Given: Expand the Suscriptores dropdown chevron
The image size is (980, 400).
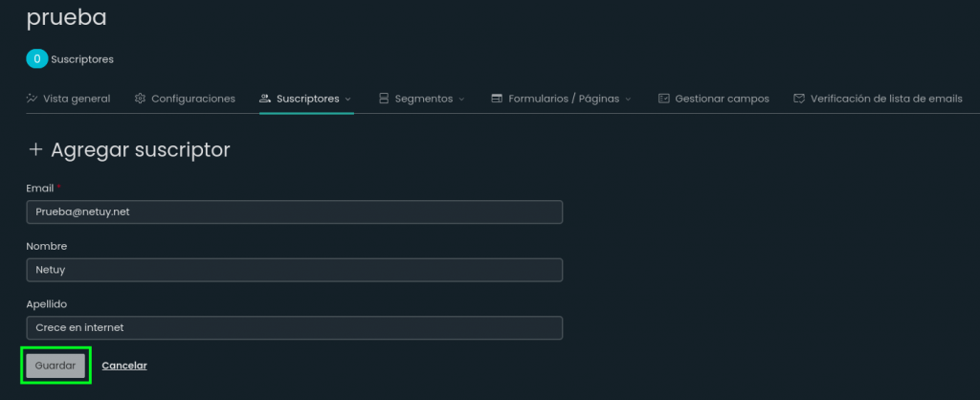Looking at the screenshot, I should (x=348, y=100).
